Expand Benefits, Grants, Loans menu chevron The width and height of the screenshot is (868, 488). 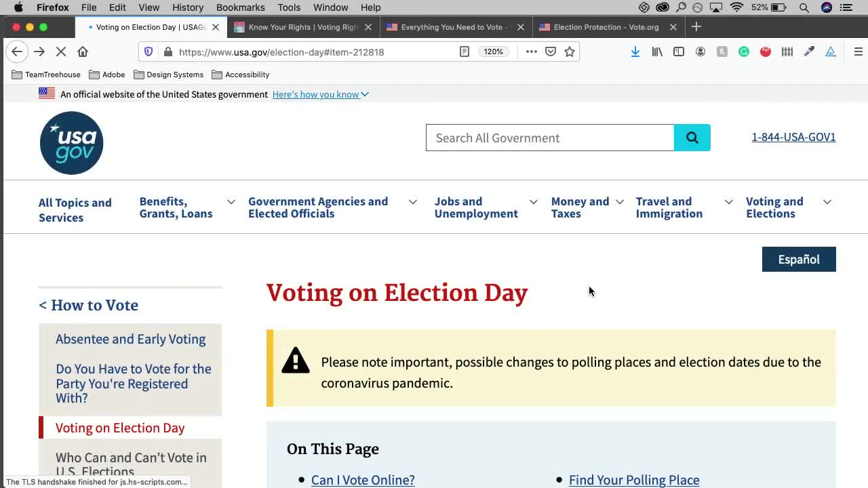pos(231,202)
